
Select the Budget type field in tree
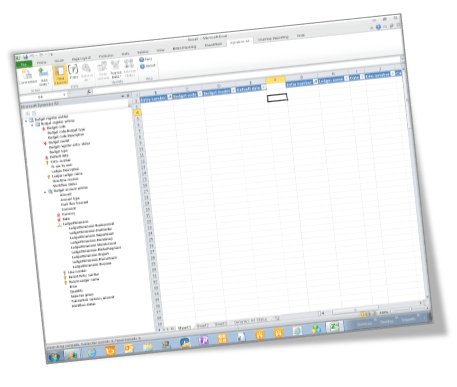pyautogui.click(x=59, y=151)
